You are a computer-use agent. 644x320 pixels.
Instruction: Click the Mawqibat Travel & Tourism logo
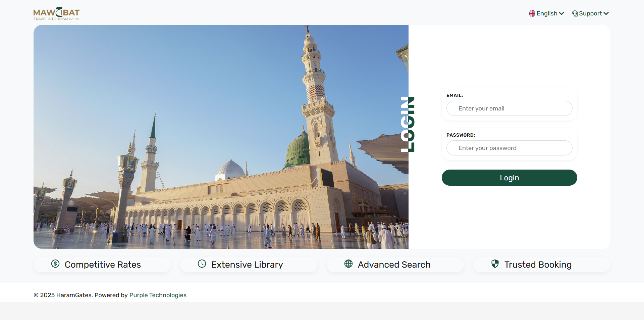coord(56,14)
